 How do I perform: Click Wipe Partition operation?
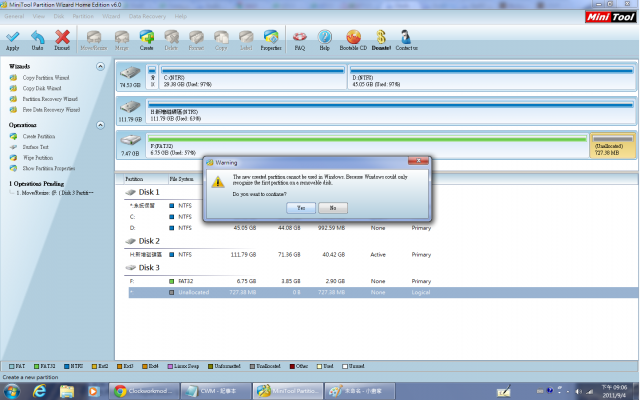38,158
